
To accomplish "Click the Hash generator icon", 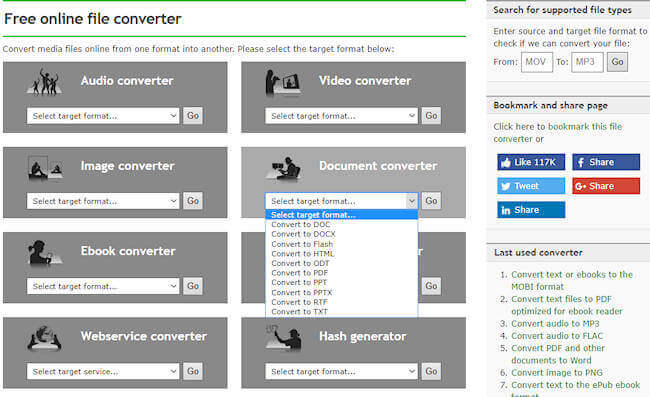I will pyautogui.click(x=283, y=337).
